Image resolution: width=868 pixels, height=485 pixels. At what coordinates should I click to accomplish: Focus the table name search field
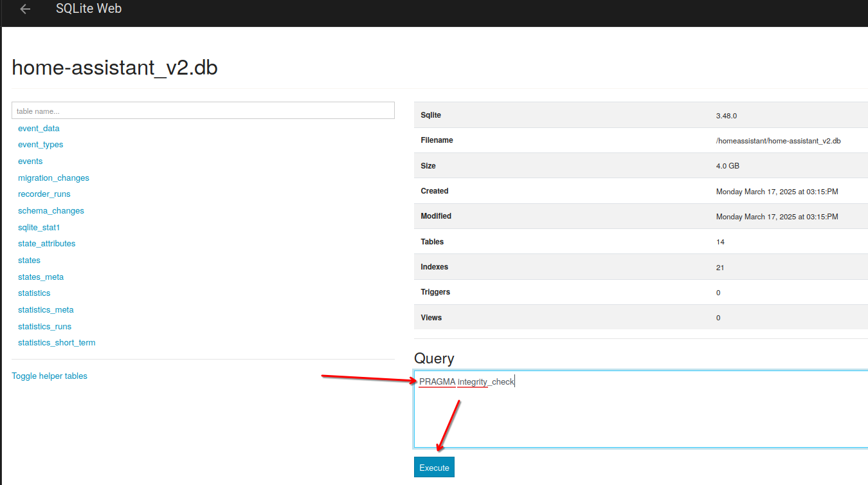coord(203,111)
